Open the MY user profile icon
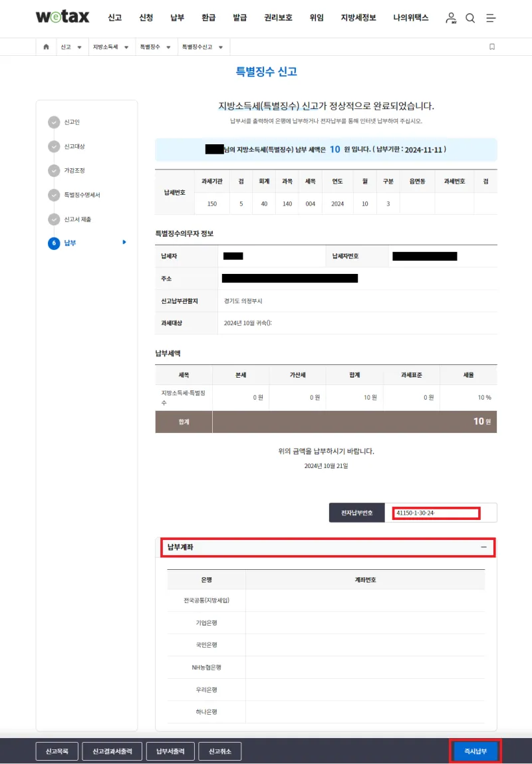Viewport: 532px width, 764px height. point(452,18)
